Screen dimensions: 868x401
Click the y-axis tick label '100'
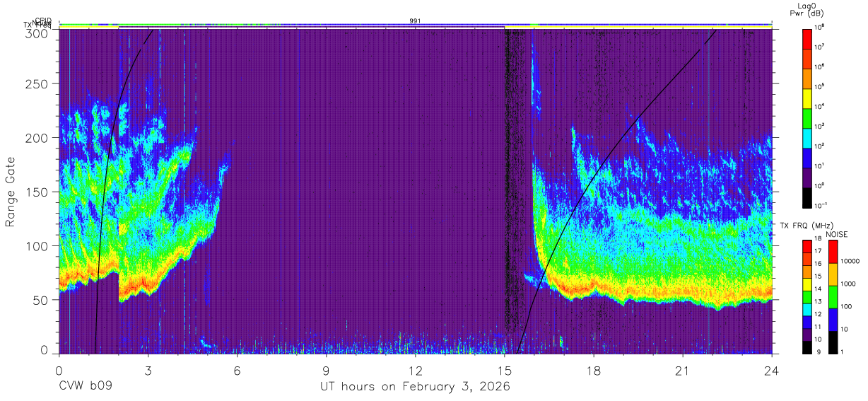(36, 245)
